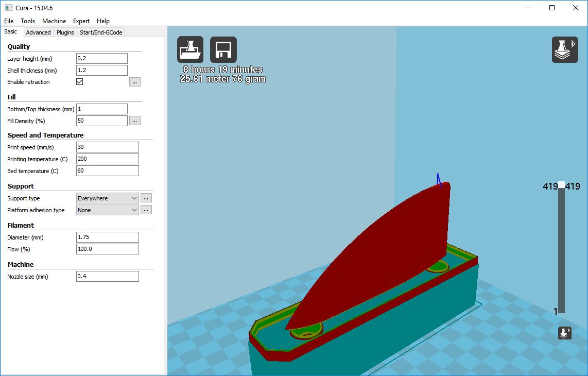The height and width of the screenshot is (376, 588).
Task: Open the View mode icon at top right
Action: coord(565,49)
